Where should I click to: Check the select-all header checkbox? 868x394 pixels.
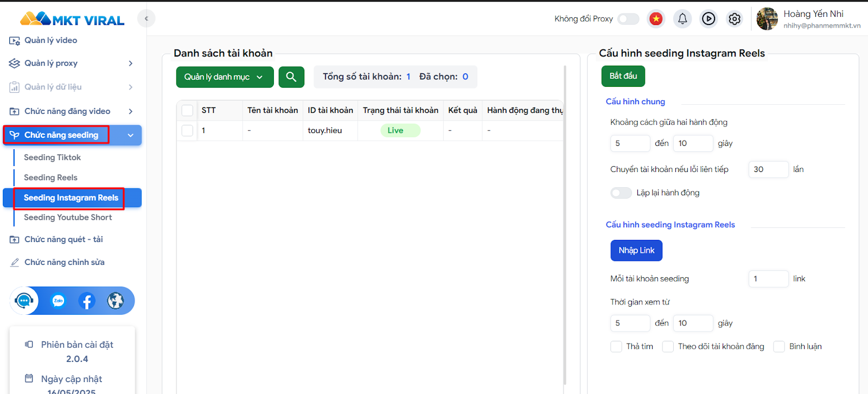coord(188,111)
